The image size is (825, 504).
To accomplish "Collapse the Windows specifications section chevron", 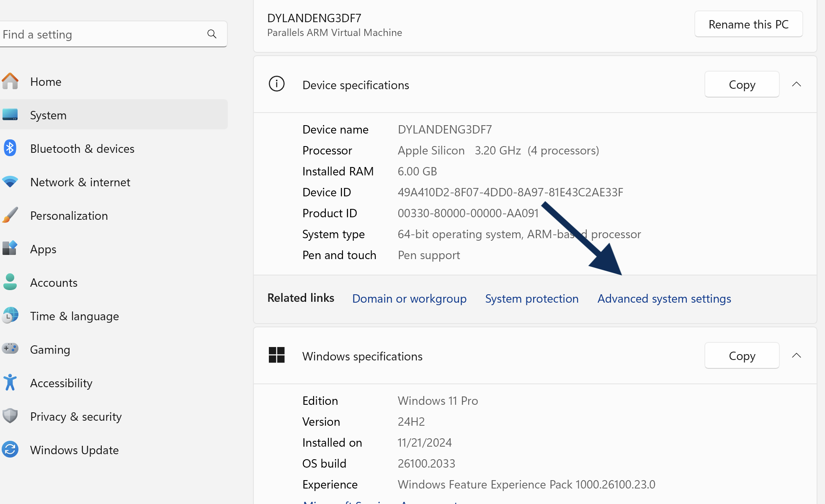I will point(797,355).
